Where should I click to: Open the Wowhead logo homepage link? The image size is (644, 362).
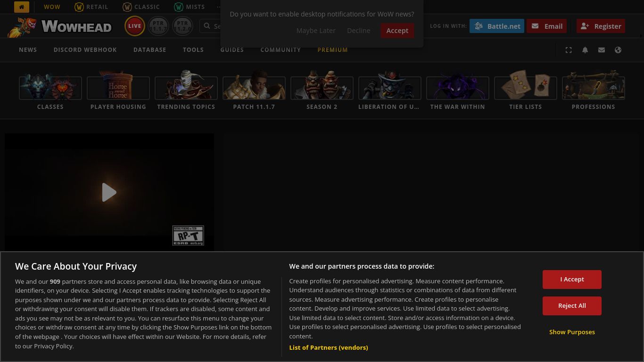click(x=60, y=26)
